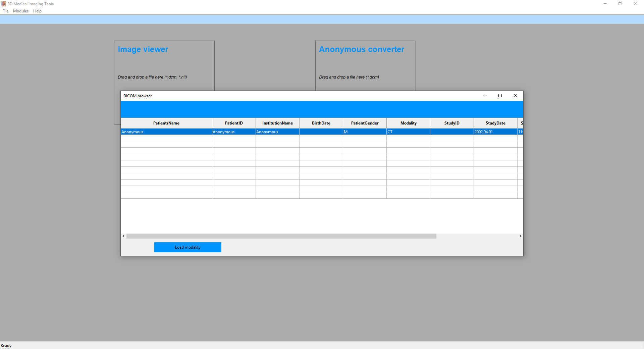Viewport: 644px width, 349px height.
Task: Select the Anonymous patient row
Action: pos(166,132)
